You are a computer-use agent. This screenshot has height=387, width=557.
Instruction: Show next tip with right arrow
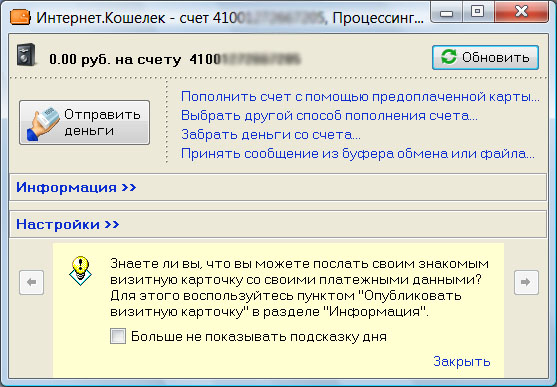[x=526, y=283]
